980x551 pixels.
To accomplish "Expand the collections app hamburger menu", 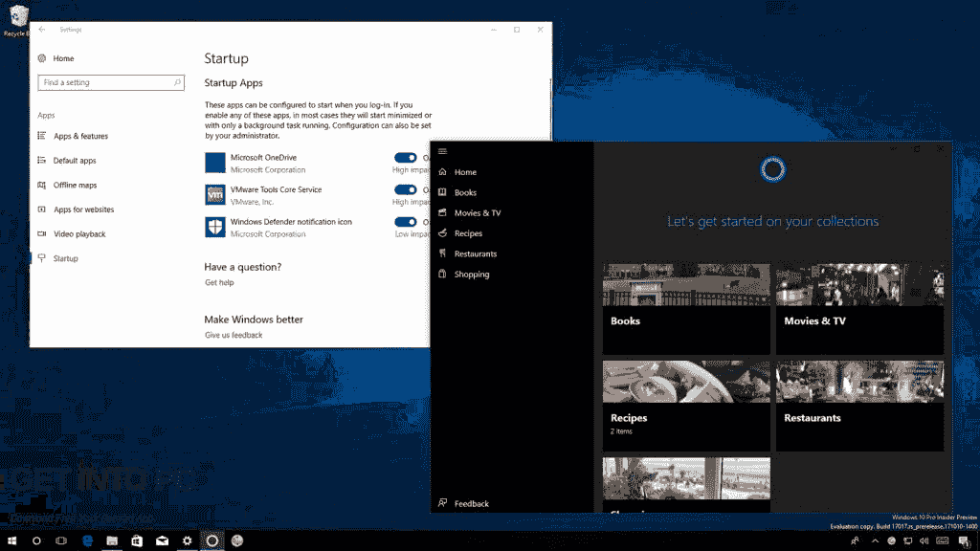I will [x=442, y=150].
